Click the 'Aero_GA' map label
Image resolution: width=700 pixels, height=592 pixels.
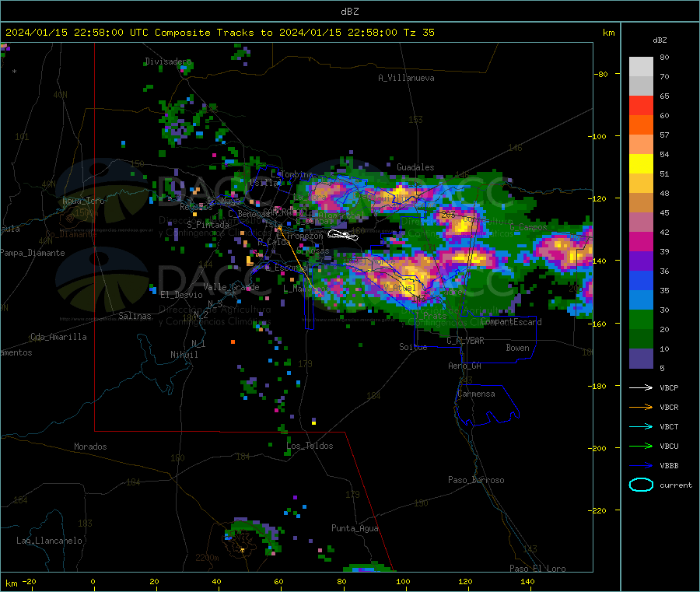[465, 366]
